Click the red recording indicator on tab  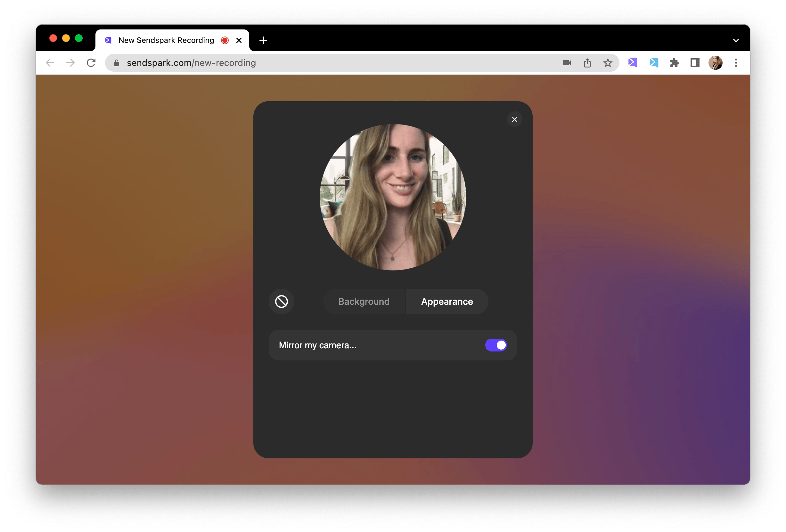(225, 41)
